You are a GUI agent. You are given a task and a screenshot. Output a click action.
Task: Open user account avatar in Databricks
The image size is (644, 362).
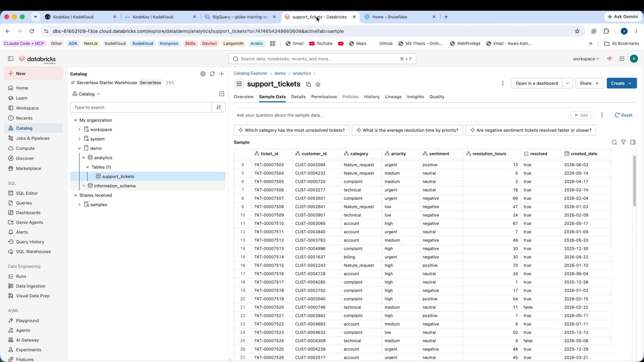(x=634, y=59)
